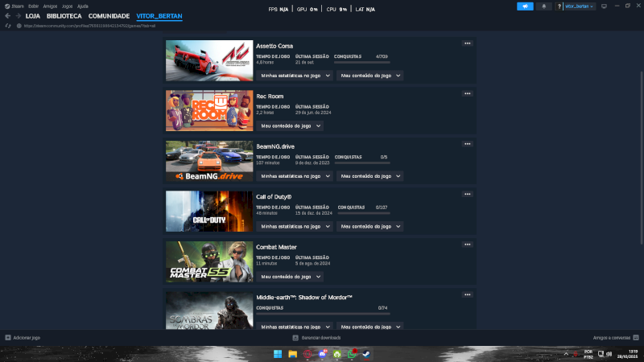
Task: Open Opera GX from the taskbar
Action: pyautogui.click(x=308, y=354)
